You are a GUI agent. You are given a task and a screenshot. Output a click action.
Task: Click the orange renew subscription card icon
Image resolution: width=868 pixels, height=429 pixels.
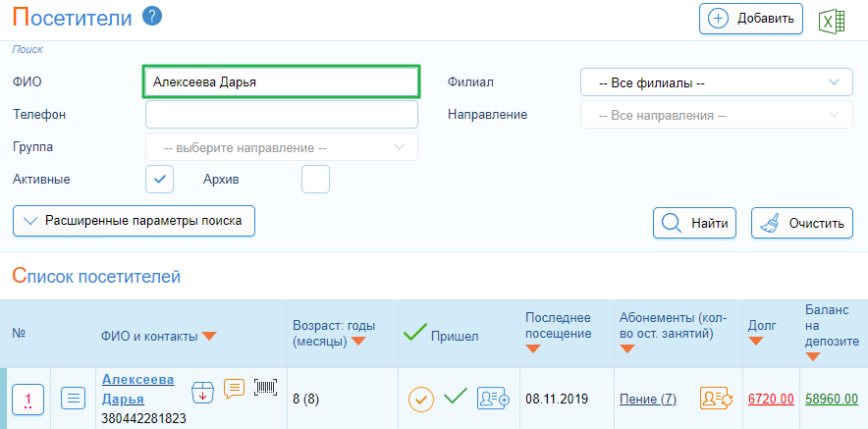point(717,398)
